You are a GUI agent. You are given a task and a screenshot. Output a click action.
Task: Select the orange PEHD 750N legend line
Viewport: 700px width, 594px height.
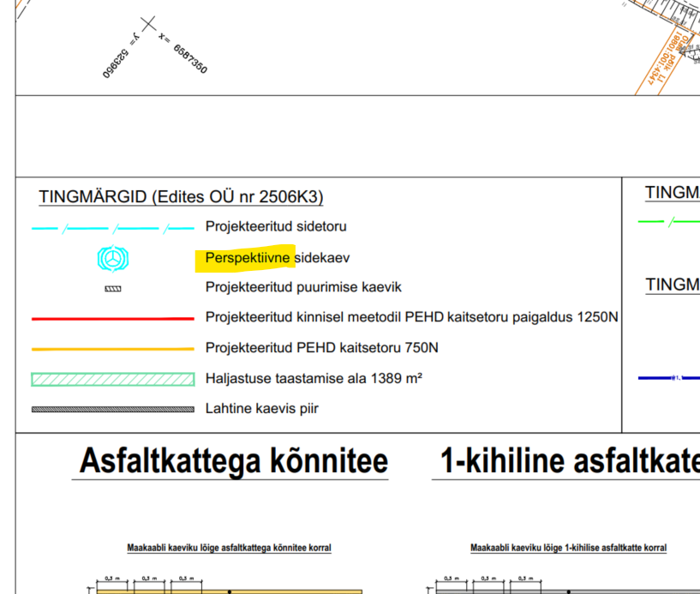[112, 349]
